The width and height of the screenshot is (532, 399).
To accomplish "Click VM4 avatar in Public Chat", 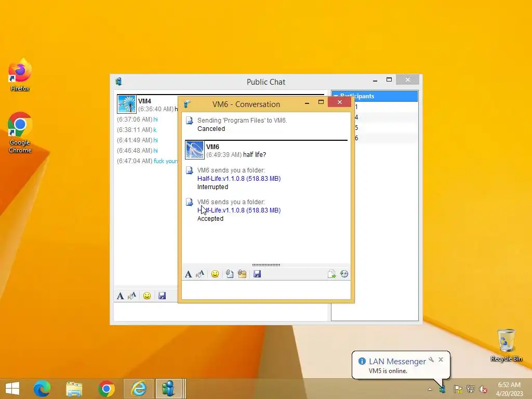I will pos(127,104).
